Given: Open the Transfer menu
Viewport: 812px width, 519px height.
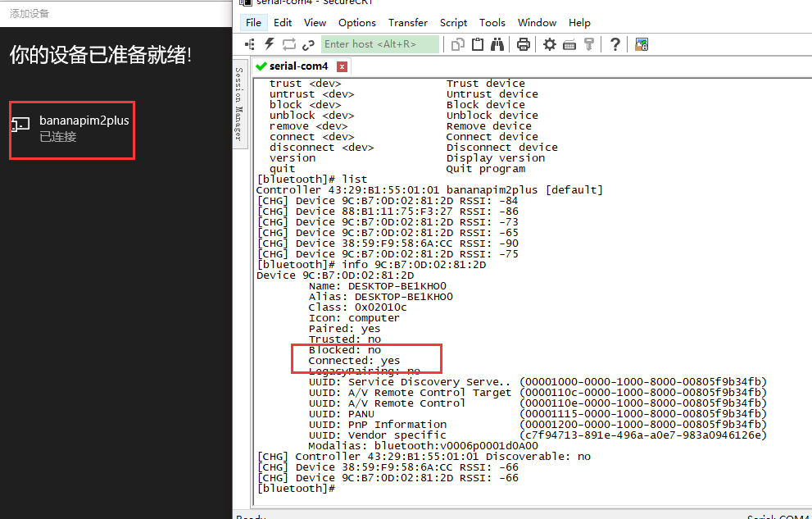Looking at the screenshot, I should pos(408,23).
